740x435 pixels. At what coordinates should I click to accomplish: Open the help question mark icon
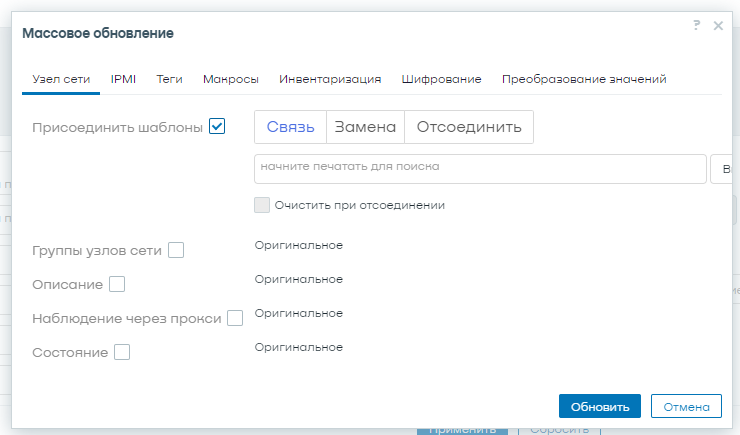click(x=697, y=25)
